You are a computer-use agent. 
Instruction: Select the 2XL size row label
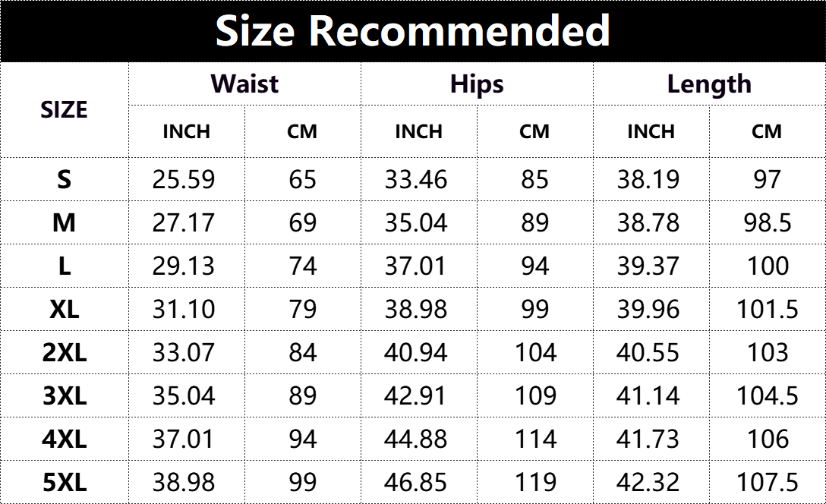[x=64, y=353]
